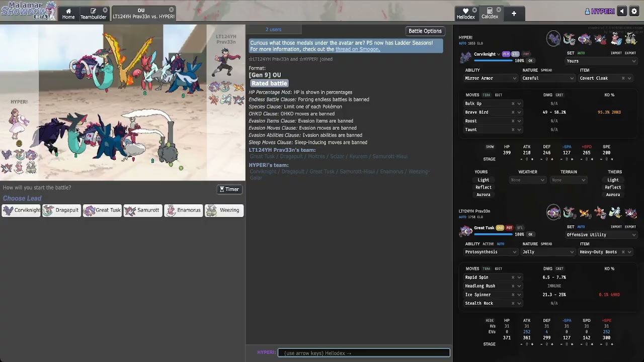This screenshot has height=362, width=644.
Task: Open the Brave Bird move dropdown
Action: pos(493,113)
